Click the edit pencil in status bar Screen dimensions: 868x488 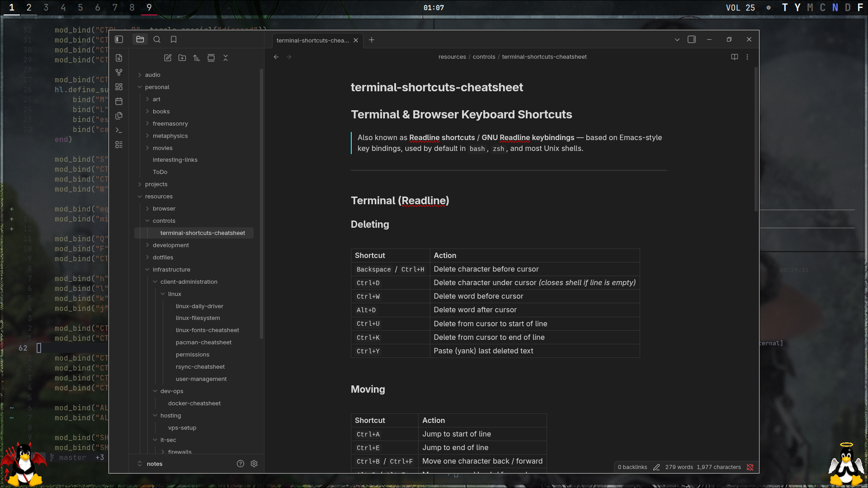[656, 467]
